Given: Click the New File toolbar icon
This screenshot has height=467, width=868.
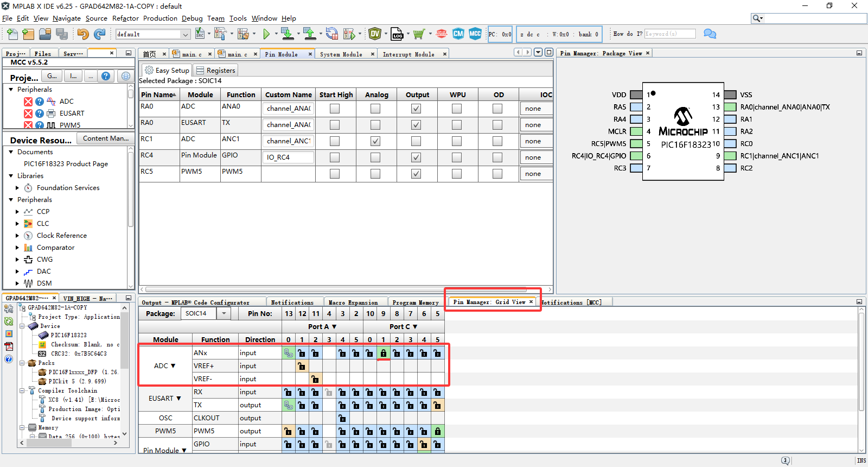Looking at the screenshot, I should [12, 34].
